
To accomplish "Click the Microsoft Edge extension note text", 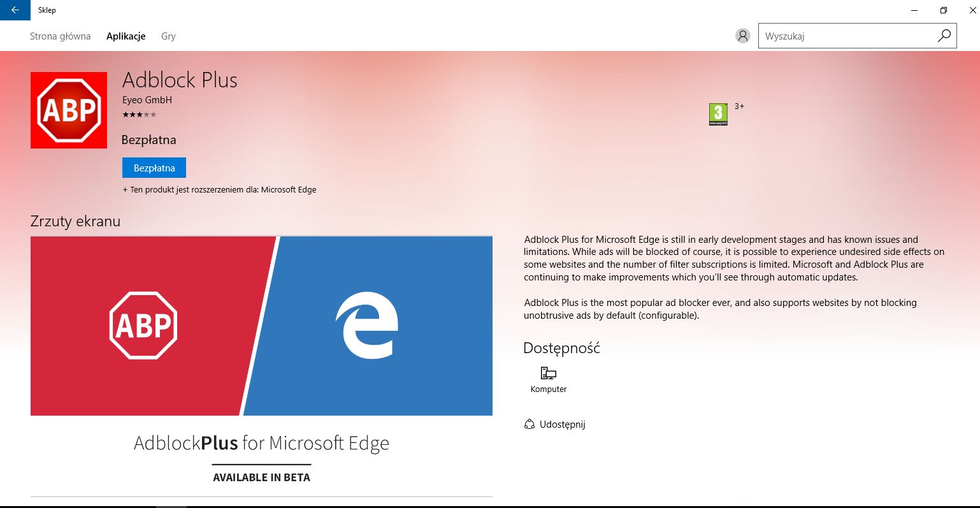I will [219, 190].
